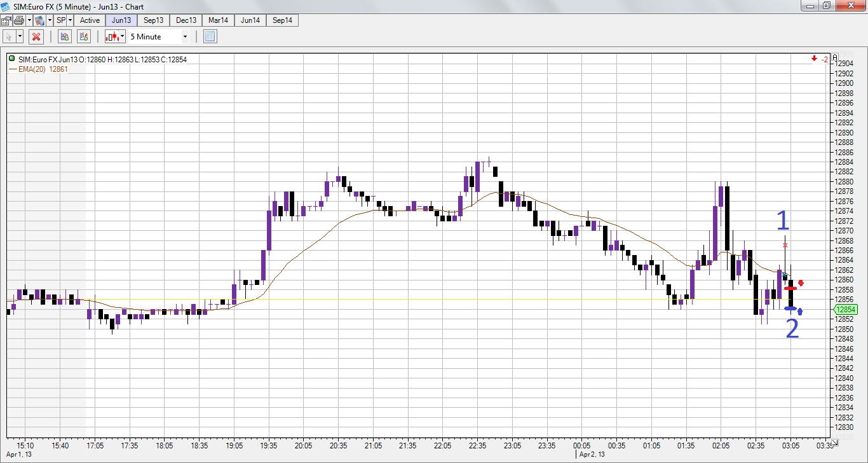The width and height of the screenshot is (868, 463).
Task: Click the add chart overlay icon
Action: click(64, 37)
